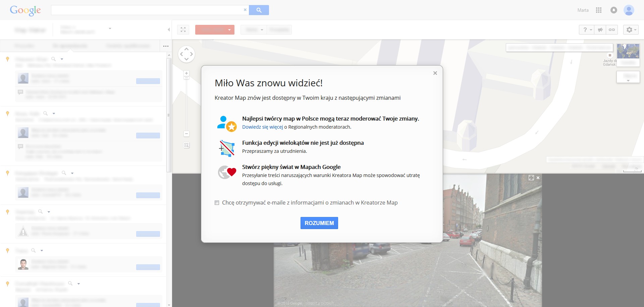Click the blue search magnifier button
The width and height of the screenshot is (644, 307).
click(259, 10)
